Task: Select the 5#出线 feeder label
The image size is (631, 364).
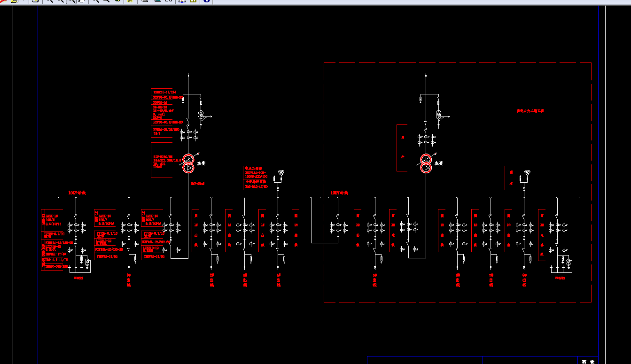Action: click(375, 279)
